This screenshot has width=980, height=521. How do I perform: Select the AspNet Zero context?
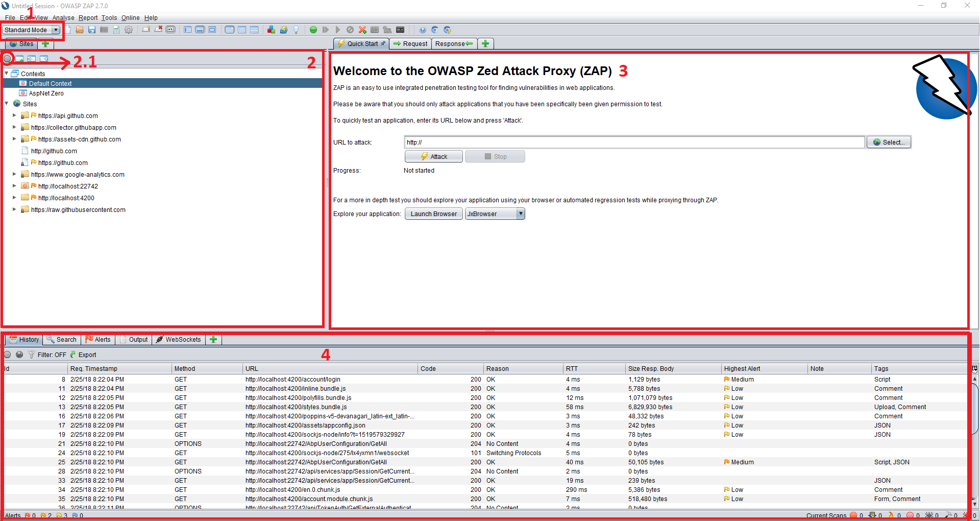coord(46,93)
